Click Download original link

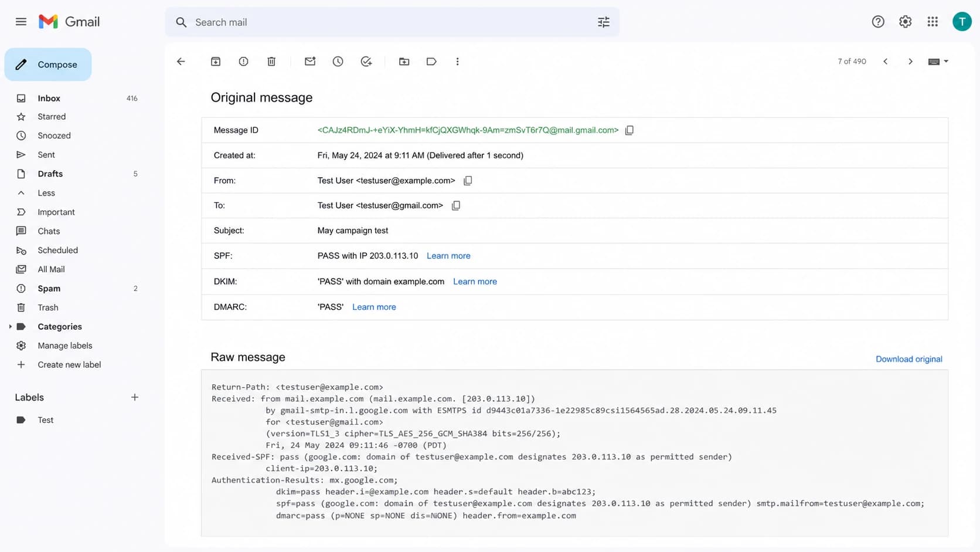[x=908, y=359]
